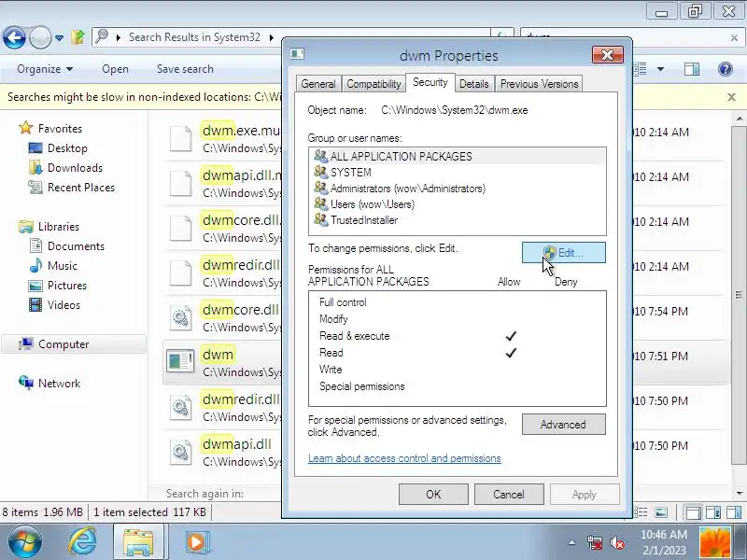Open the recent pages dropdown arrow

click(59, 37)
